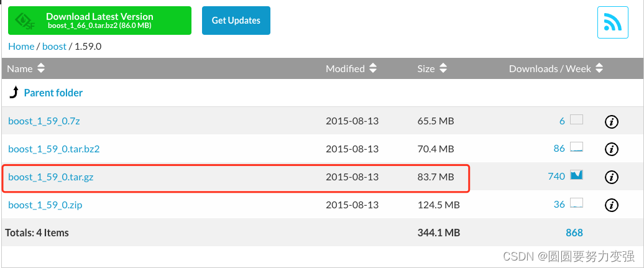The height and width of the screenshot is (268, 644).
Task: Select modified date of boost_1_59_0.zip
Action: (x=352, y=205)
